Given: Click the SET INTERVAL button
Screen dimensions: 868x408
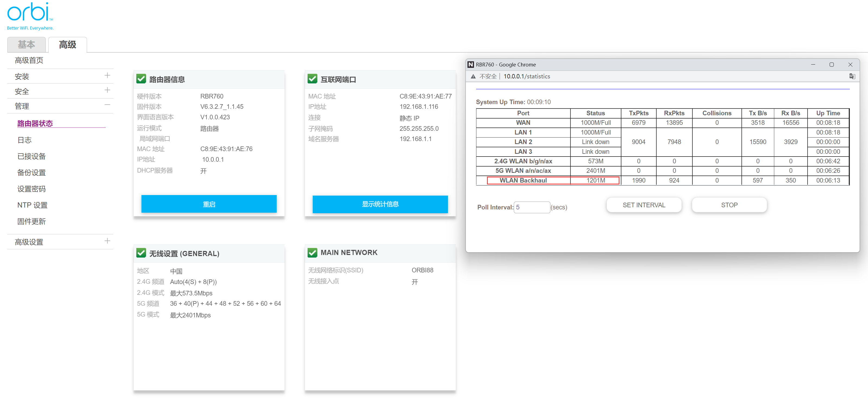Looking at the screenshot, I should tap(644, 205).
